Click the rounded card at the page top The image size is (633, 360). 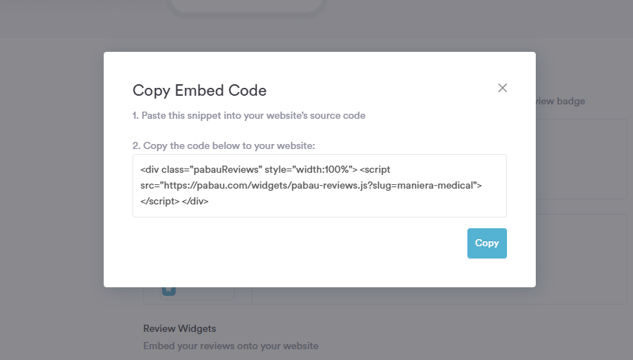[246, 6]
